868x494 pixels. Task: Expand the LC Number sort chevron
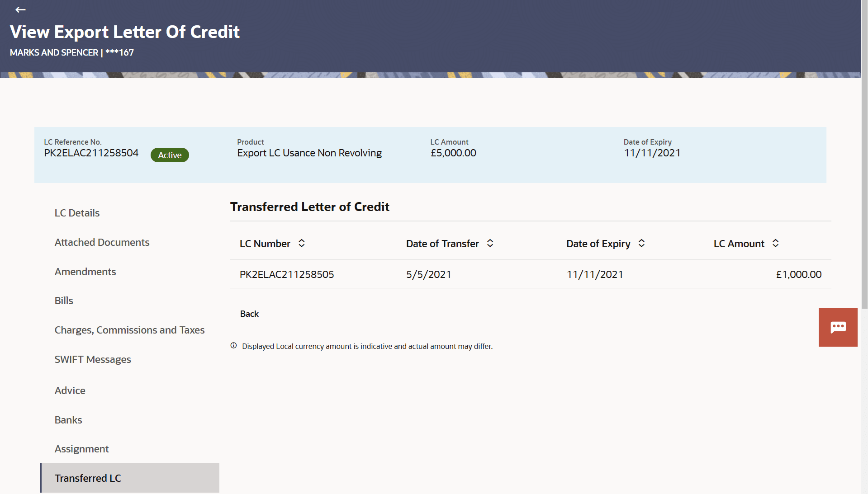[301, 244]
